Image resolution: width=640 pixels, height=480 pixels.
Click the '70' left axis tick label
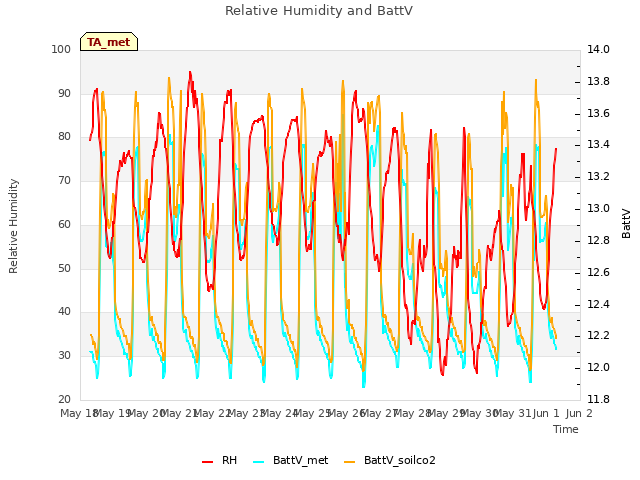click(64, 180)
